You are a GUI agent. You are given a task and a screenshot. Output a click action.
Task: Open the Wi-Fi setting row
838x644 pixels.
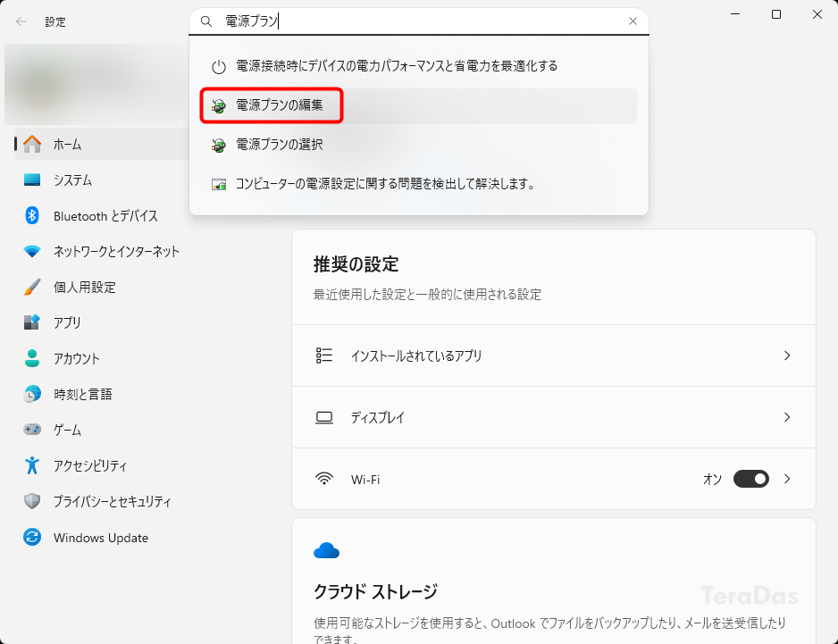[x=554, y=479]
